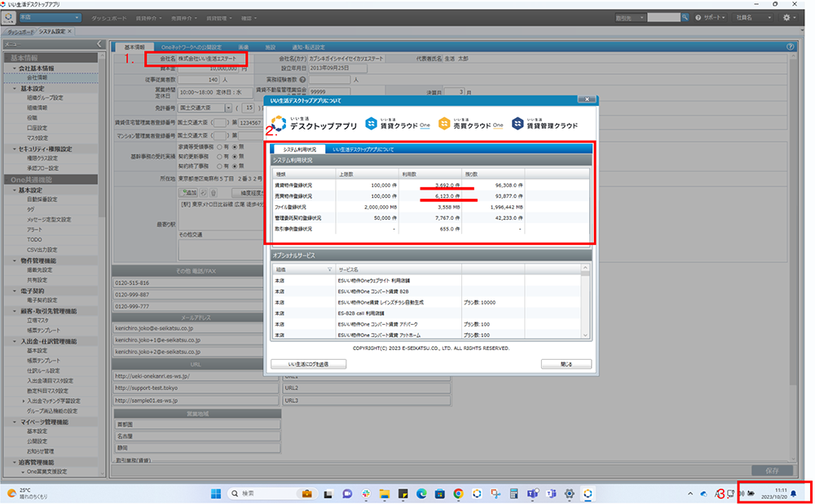The width and height of the screenshot is (815, 504).
Task: Select CSV出力設定 in the sidebar
Action: coord(42,250)
